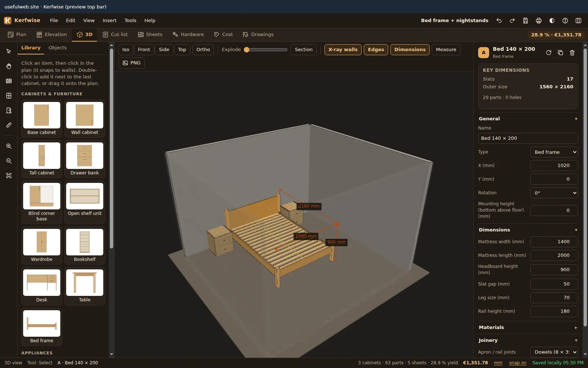Click the snap on link in status bar
Image resolution: width=588 pixels, height=368 pixels.
click(x=517, y=363)
